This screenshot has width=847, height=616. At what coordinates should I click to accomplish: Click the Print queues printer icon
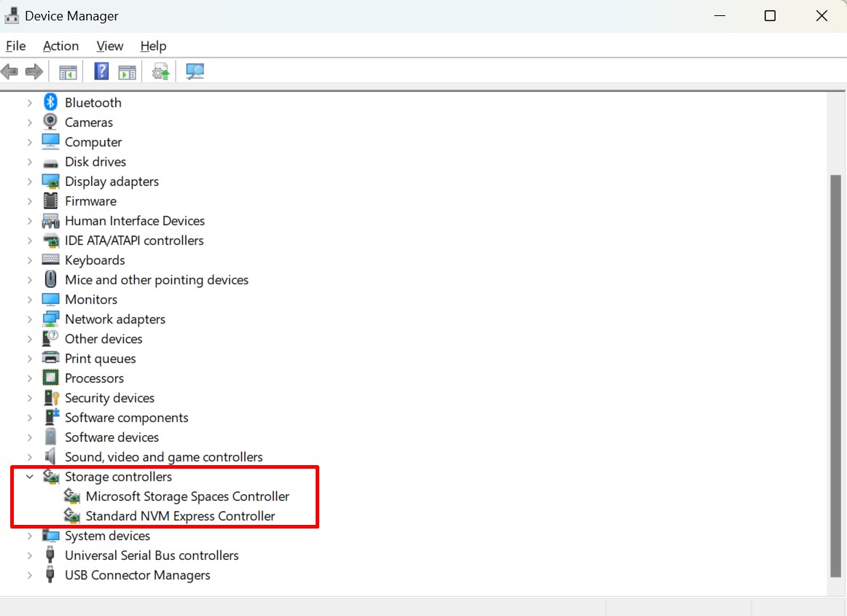coord(51,358)
